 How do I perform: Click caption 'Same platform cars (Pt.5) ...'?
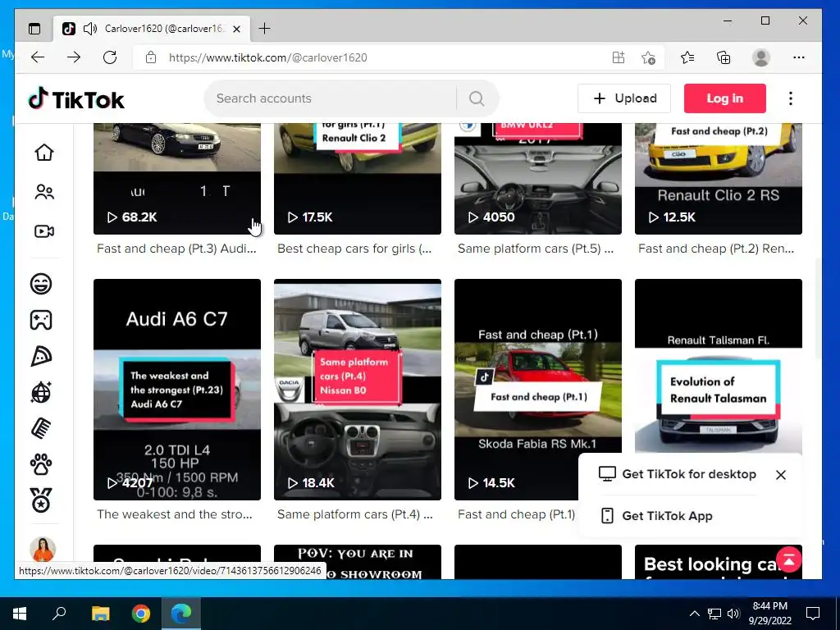point(536,249)
